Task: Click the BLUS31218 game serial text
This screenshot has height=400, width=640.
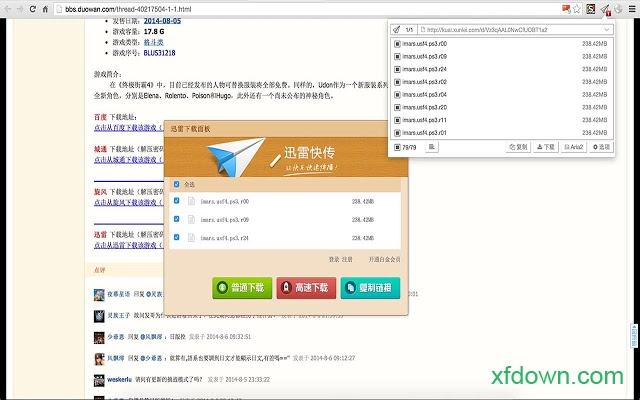Action: click(160, 53)
